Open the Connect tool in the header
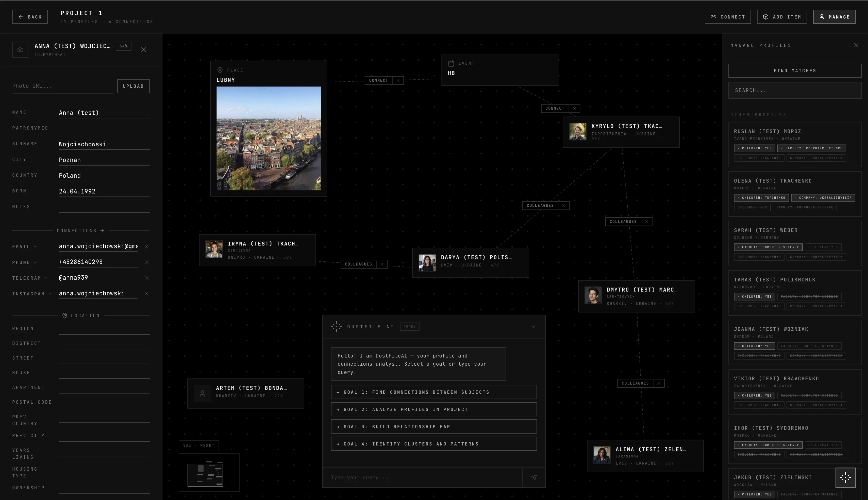Screen dimensions: 868x500 point(728,17)
